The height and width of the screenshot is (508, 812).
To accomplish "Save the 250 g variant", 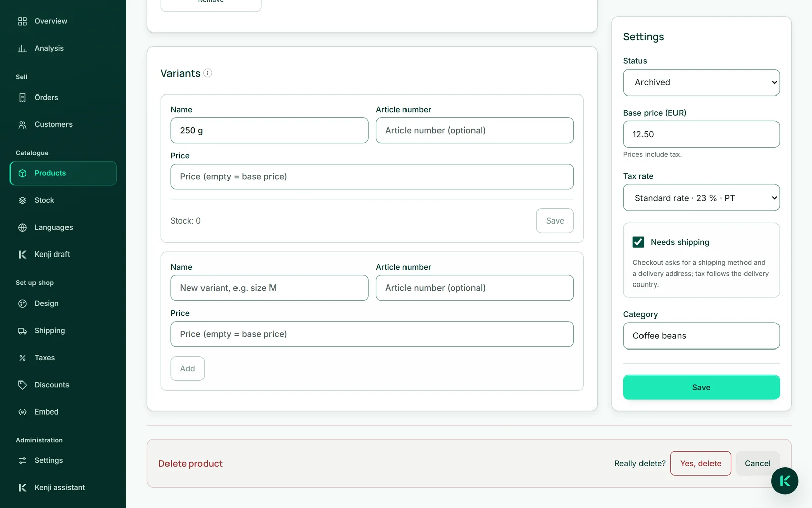I will pos(555,220).
